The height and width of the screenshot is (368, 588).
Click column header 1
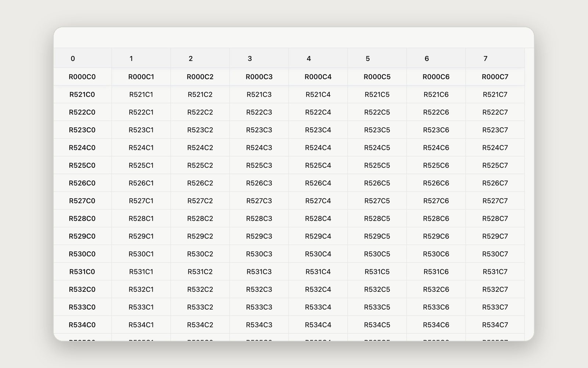pyautogui.click(x=141, y=58)
